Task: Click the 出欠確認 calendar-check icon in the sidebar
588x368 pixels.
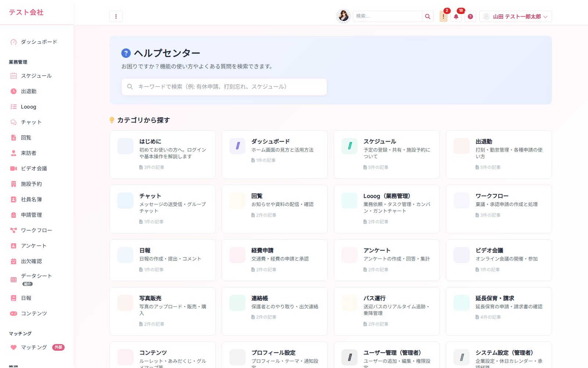Action: [x=14, y=261]
